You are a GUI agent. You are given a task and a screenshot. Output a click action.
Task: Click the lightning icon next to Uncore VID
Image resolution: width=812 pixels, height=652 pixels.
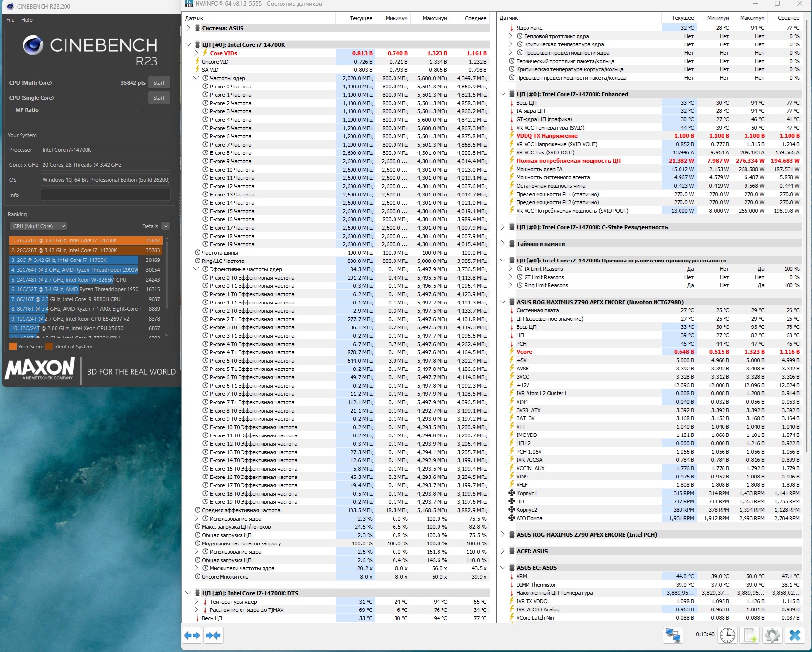pos(198,61)
